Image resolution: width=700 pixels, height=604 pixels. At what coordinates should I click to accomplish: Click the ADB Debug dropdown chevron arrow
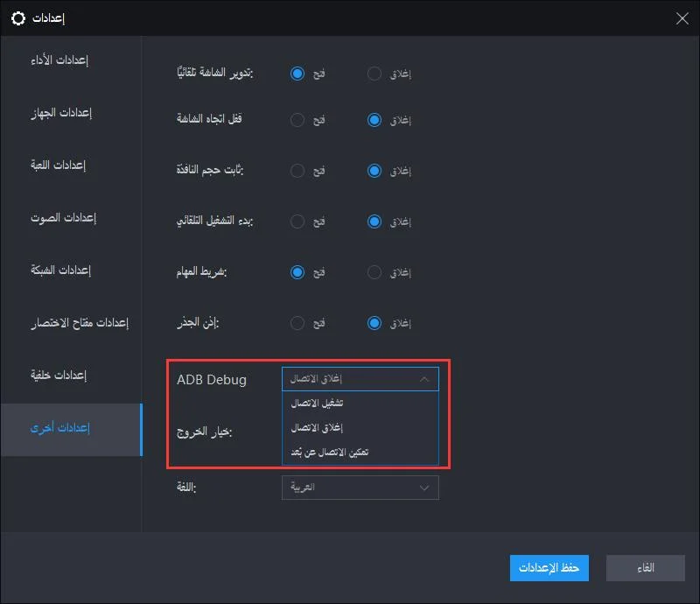[x=424, y=379]
